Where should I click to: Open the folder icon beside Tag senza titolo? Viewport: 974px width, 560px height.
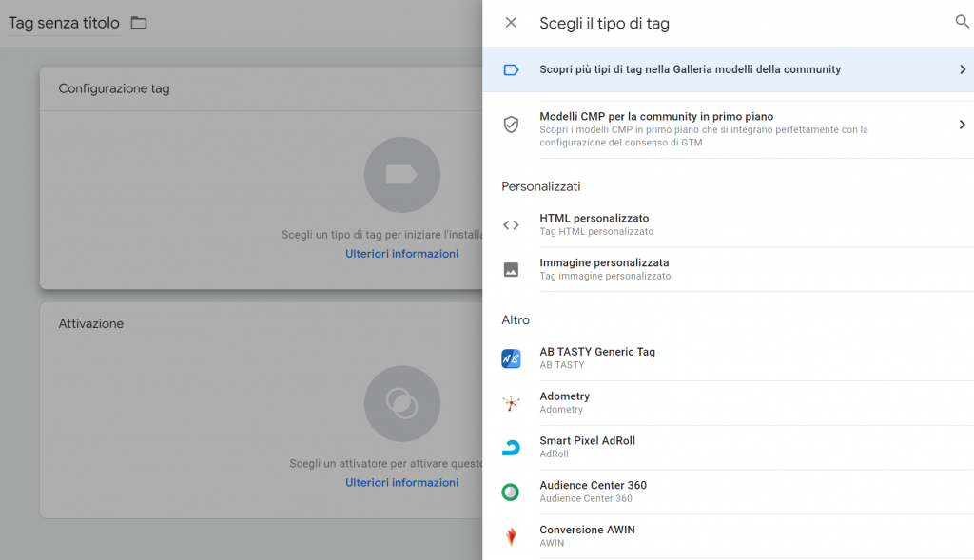tap(139, 23)
